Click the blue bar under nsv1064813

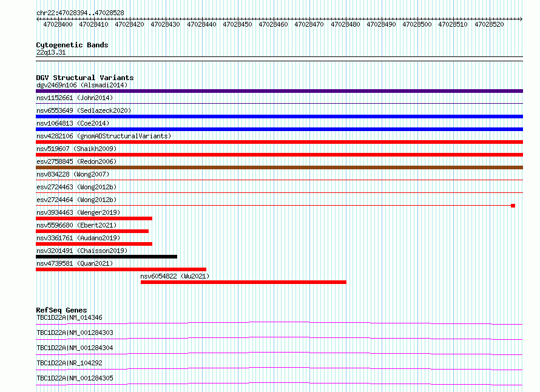(x=279, y=129)
